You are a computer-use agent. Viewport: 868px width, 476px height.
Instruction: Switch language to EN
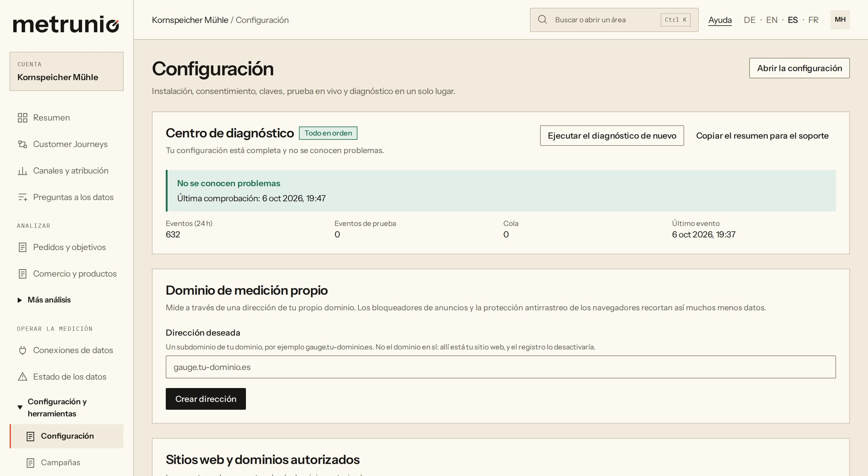tap(772, 20)
